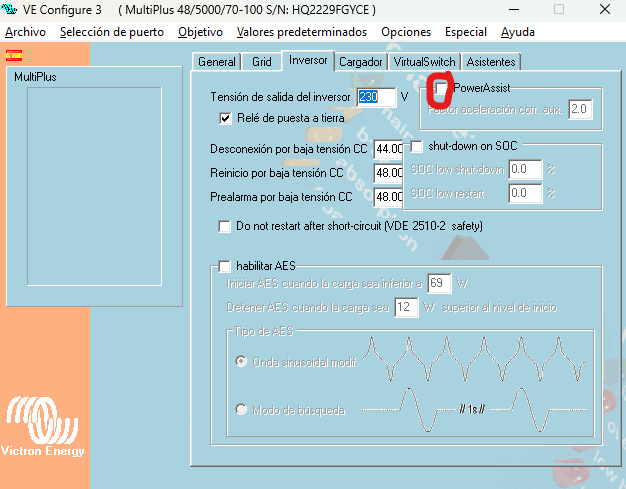Click Reinicio por baja tensión CC field
Viewport: 626px width, 489px height.
click(388, 173)
